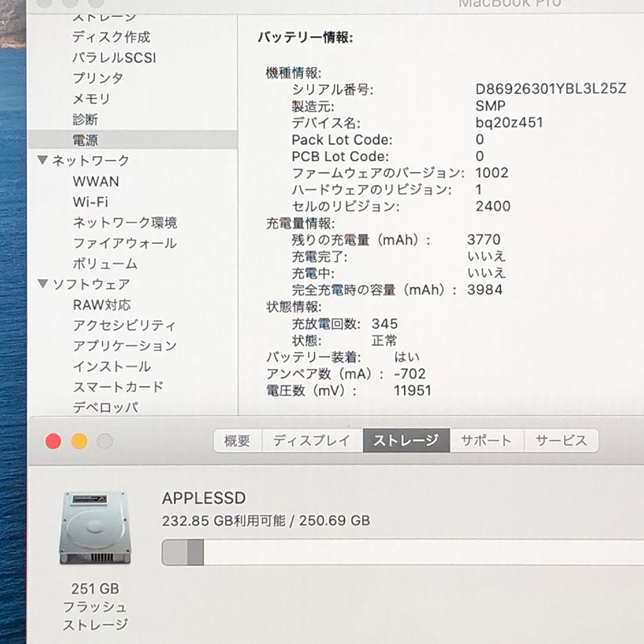Select 診断 in sidebar
Viewport: 644px width, 644px height.
[x=85, y=120]
